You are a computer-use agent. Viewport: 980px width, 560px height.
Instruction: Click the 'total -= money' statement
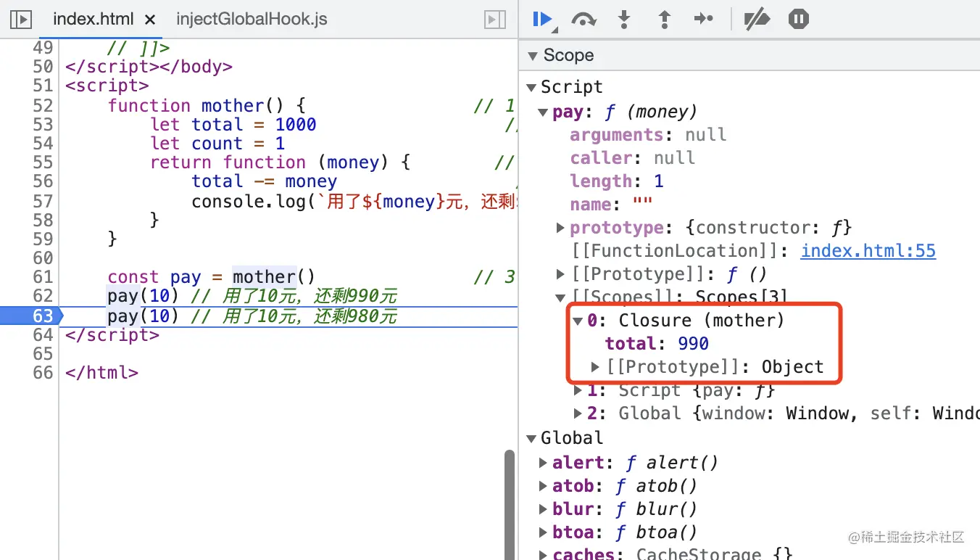click(x=265, y=181)
